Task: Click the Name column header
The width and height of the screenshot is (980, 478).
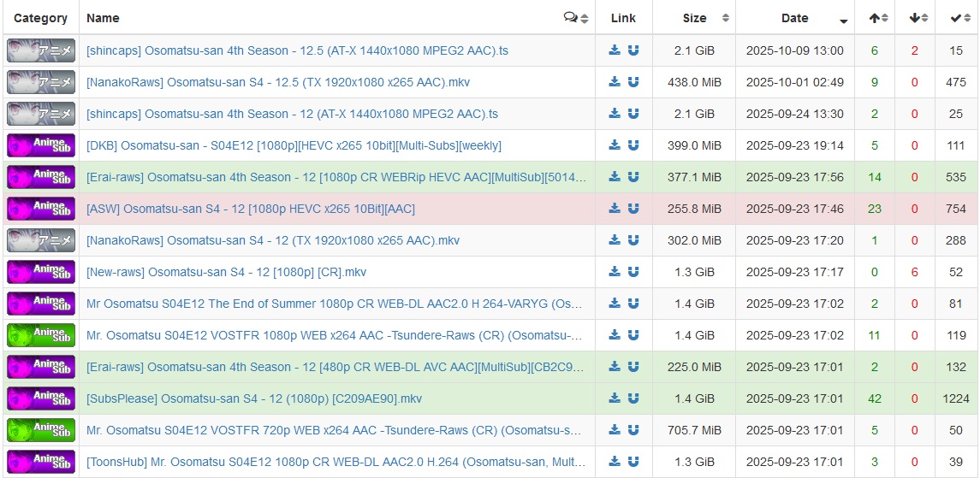Action: 104,18
